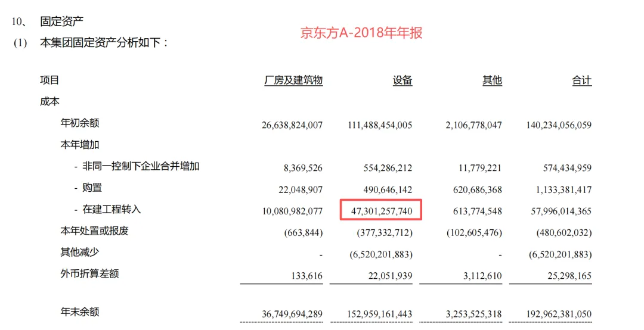
Task: Click cell value 10,080,982,077
Action: [292, 211]
